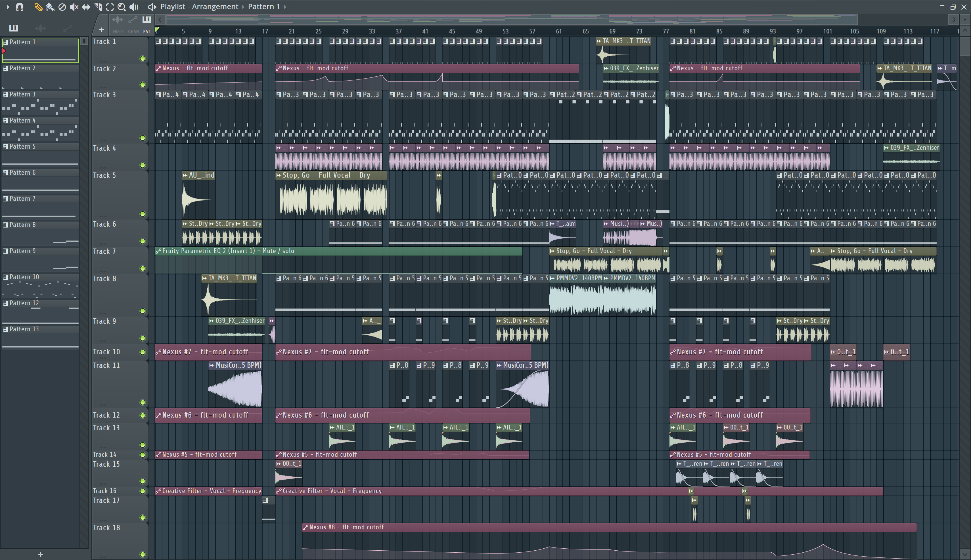Click the Track 3 name header
This screenshot has width=971, height=560.
tap(120, 117)
